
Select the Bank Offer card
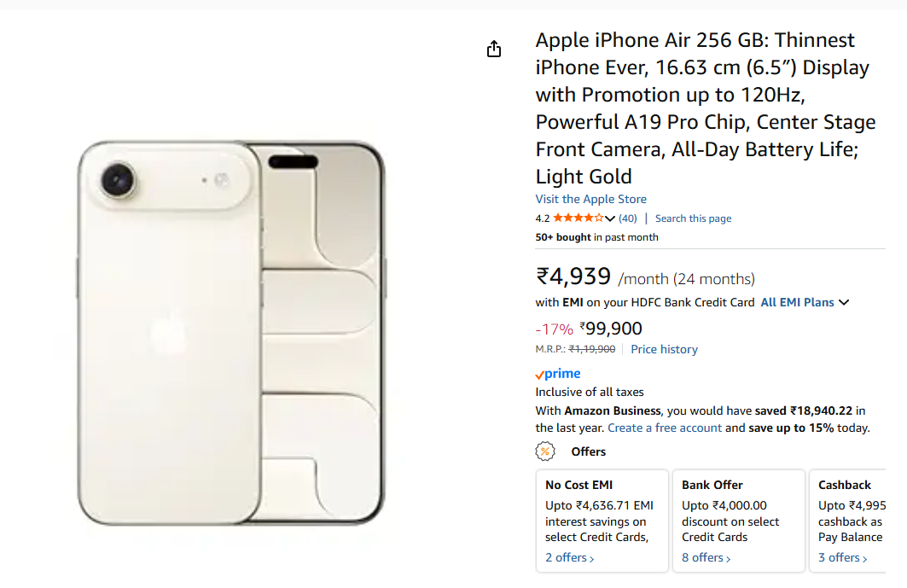coord(738,512)
